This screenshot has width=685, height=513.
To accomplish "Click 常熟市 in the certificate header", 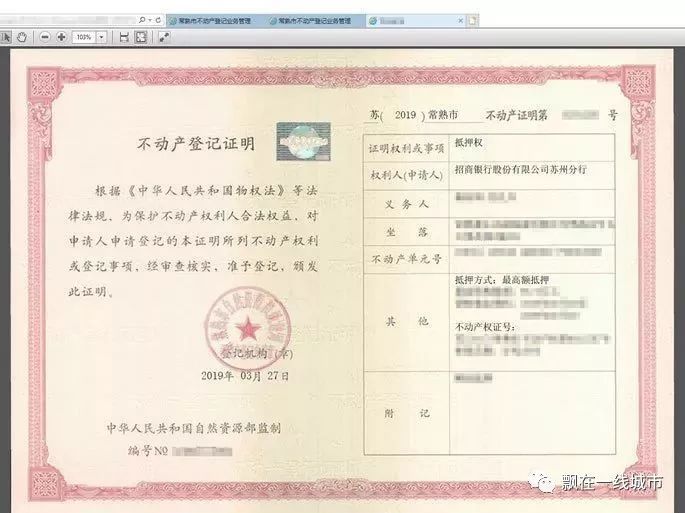I will point(443,115).
